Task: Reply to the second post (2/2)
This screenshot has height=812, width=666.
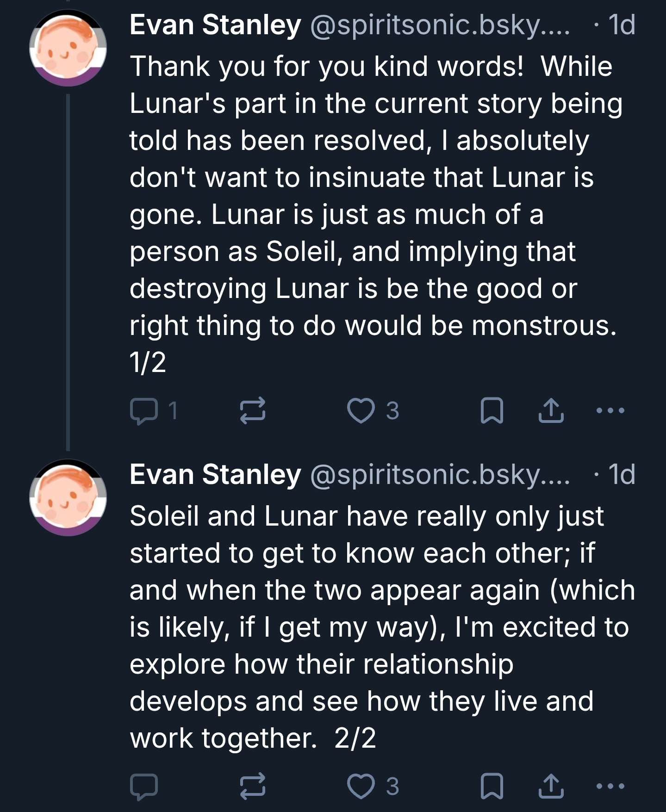Action: click(x=144, y=786)
